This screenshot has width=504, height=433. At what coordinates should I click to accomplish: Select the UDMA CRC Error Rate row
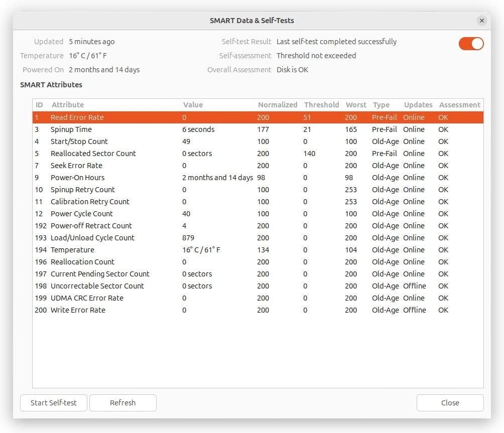pyautogui.click(x=87, y=298)
